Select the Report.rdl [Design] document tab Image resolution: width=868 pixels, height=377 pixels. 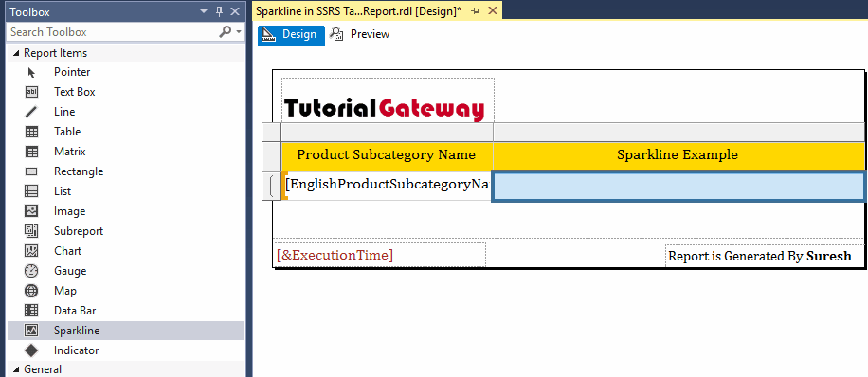(x=359, y=11)
